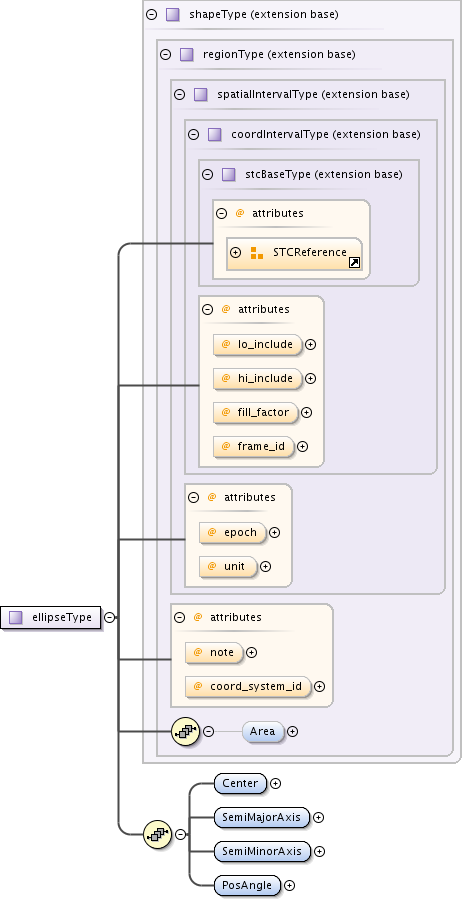
Task: Collapse the shapeType extension base box
Action: click(152, 15)
